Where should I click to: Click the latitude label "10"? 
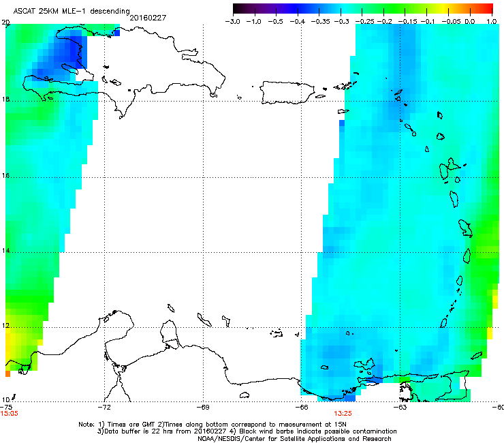point(5,400)
